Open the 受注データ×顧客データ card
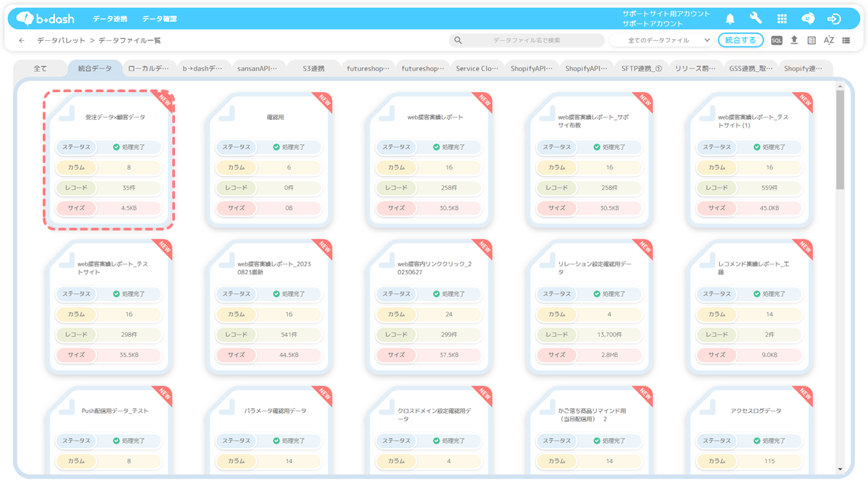The height and width of the screenshot is (488, 868). [x=109, y=160]
